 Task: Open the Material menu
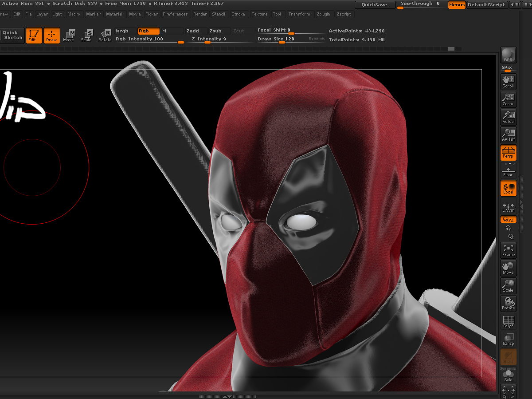coord(114,14)
